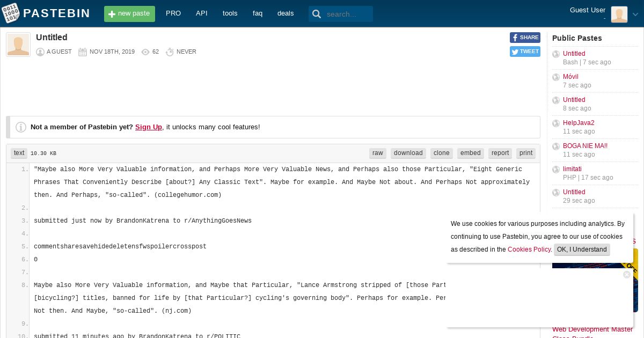
Task: Open the PRO menu item
Action: 173,13
